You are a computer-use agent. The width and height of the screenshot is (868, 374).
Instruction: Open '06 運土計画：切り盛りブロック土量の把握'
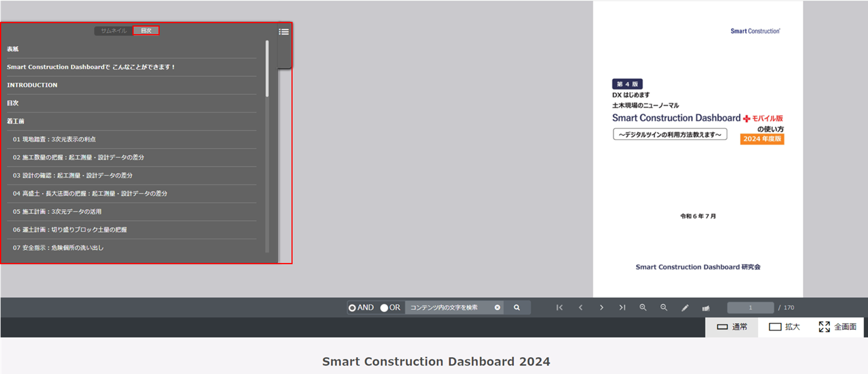(x=131, y=229)
